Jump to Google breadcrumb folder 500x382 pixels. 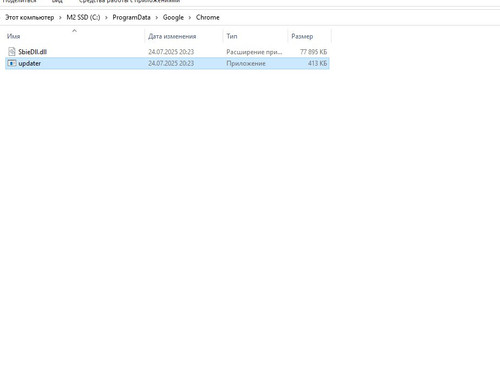(x=173, y=17)
